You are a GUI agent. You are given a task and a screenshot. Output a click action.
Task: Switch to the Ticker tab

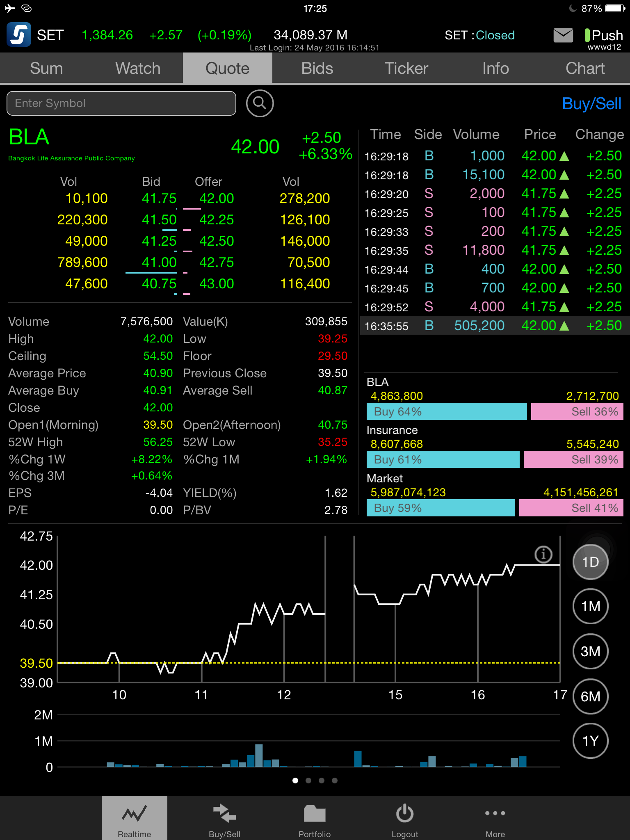[x=406, y=68]
